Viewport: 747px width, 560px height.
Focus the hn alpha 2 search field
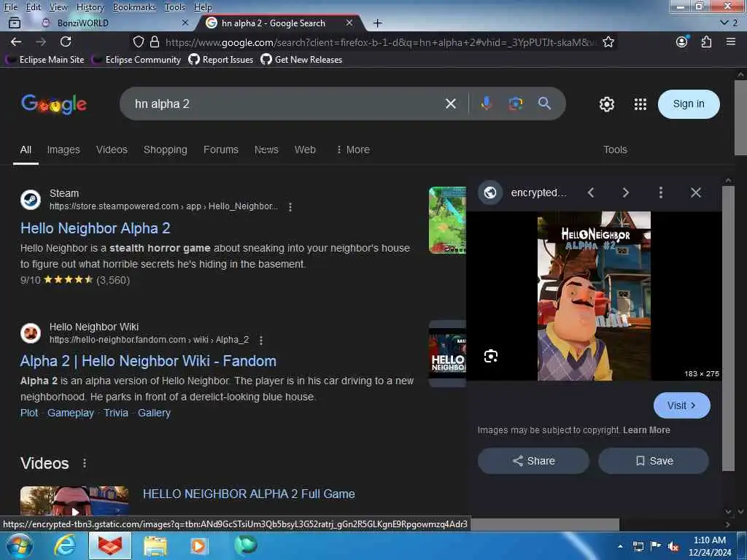pos(286,104)
